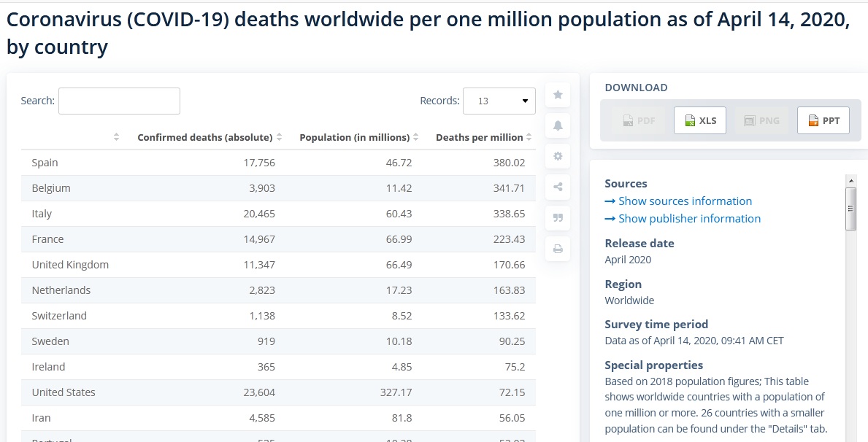
Task: Click the star favorite icon
Action: pos(558,95)
